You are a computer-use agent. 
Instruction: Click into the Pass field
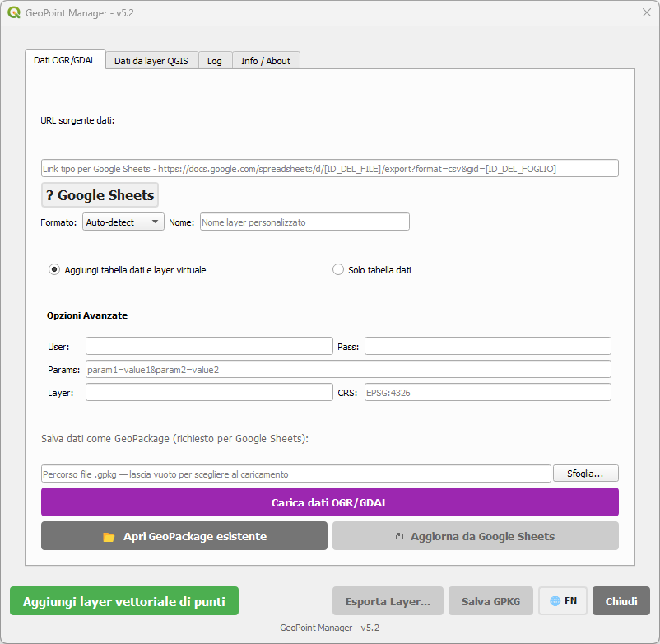487,346
